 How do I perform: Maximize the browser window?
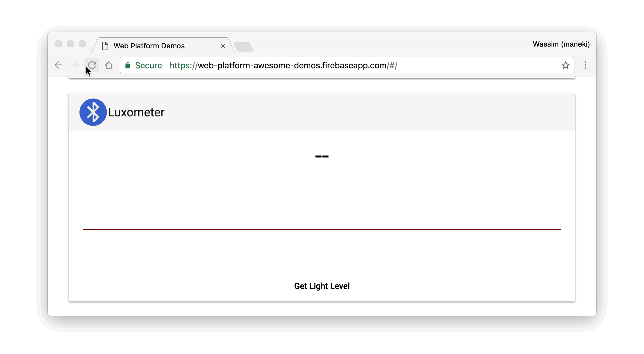click(82, 44)
